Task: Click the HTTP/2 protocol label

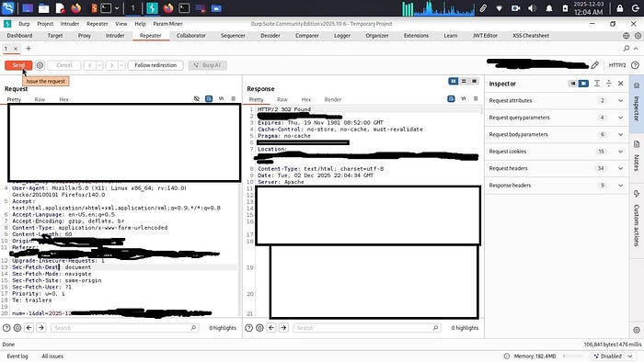Action: coord(617,65)
